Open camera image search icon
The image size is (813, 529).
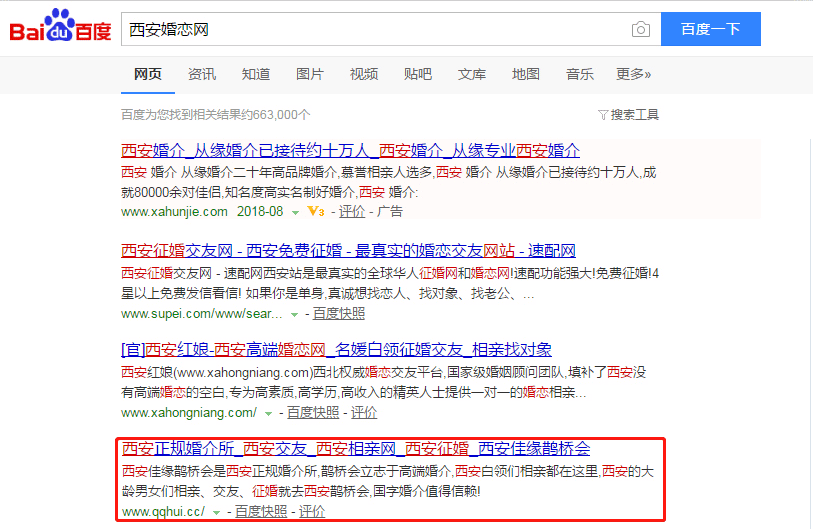point(641,30)
